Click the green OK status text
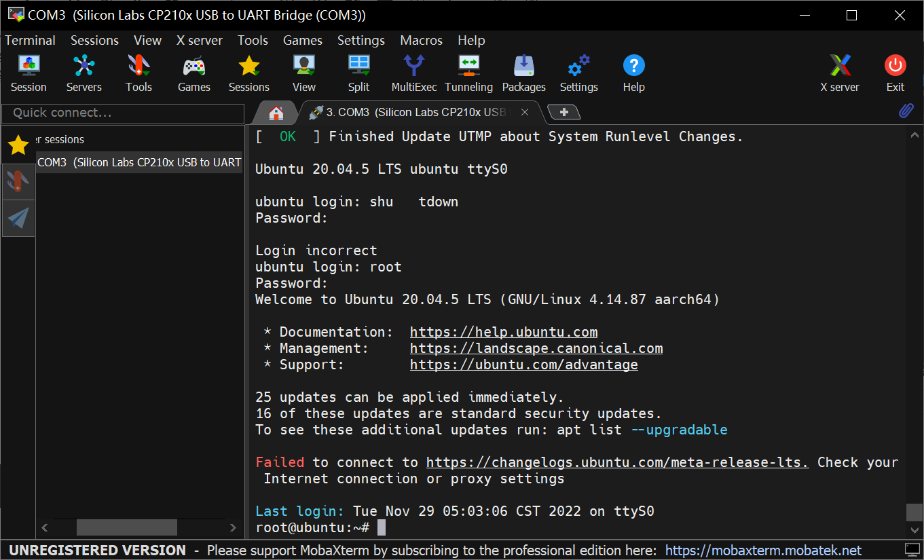This screenshot has width=924, height=560. tap(288, 136)
